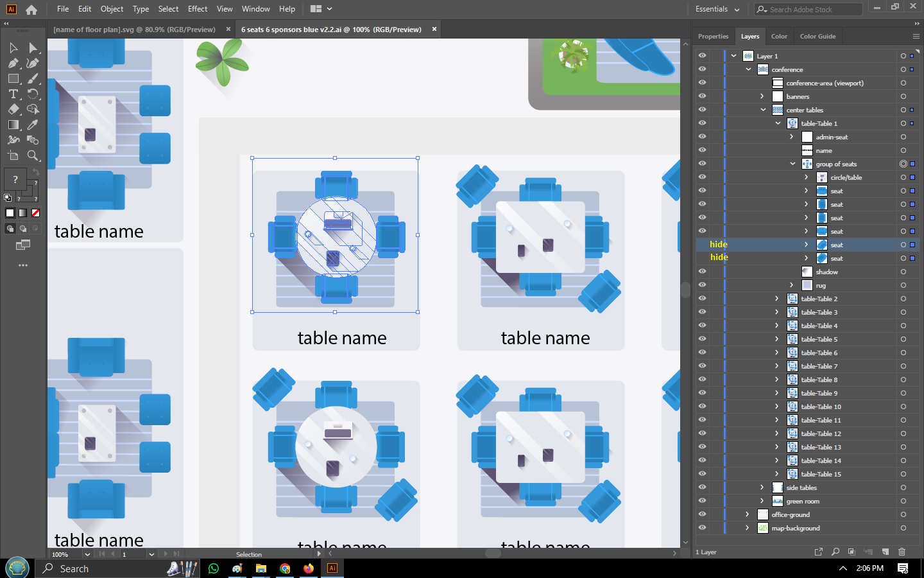924x578 pixels.
Task: Open the Essentials workspace dropdown
Action: (717, 9)
